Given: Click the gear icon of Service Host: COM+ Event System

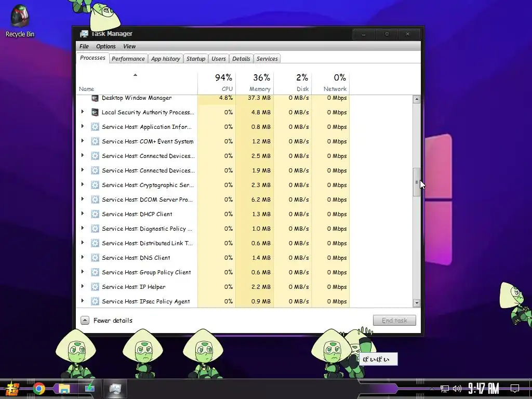Looking at the screenshot, I should tap(95, 141).
